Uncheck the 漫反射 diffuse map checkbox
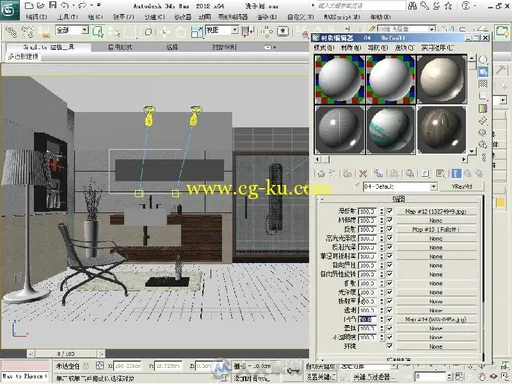Image resolution: width=512 pixels, height=384 pixels. [389, 211]
